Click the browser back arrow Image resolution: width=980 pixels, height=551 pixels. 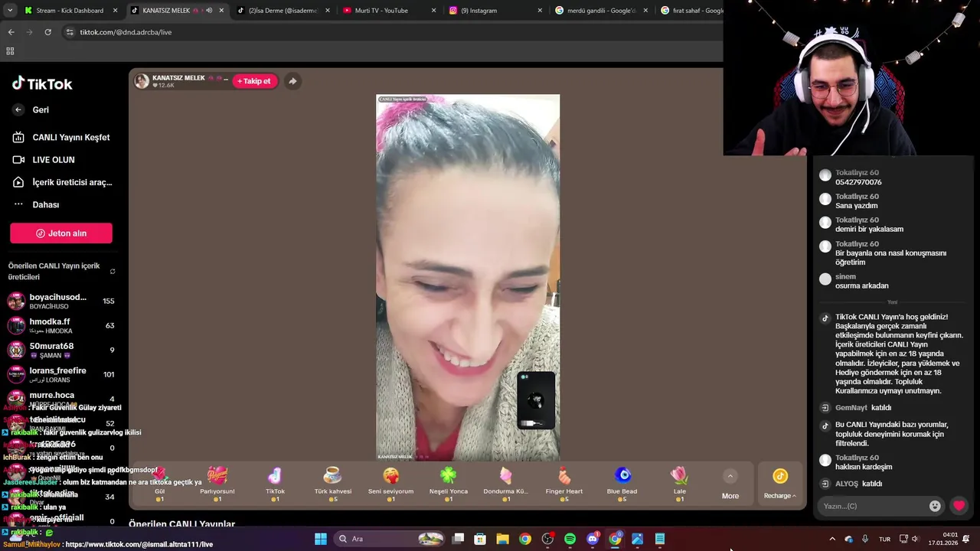pos(11,32)
